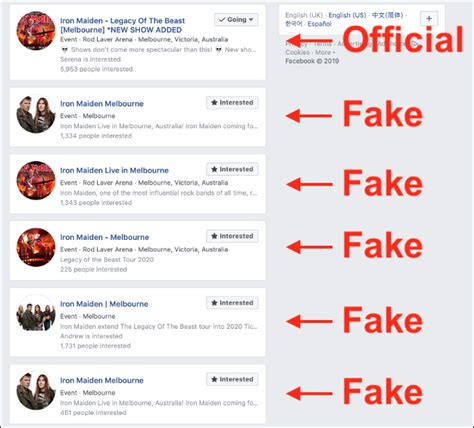Screen dimensions: 474x428
Task: Click Interested star on first Iron Maiden Melbourne
Action: (232, 103)
